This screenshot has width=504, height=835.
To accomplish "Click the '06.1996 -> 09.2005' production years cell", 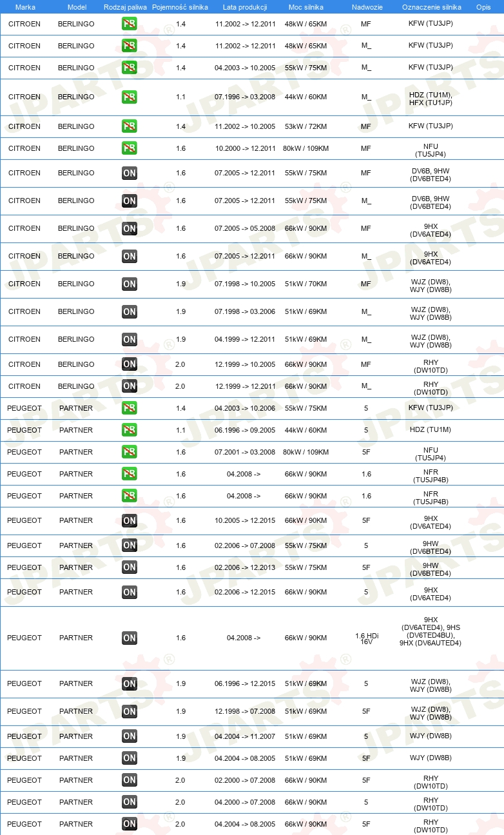I will tap(245, 430).
